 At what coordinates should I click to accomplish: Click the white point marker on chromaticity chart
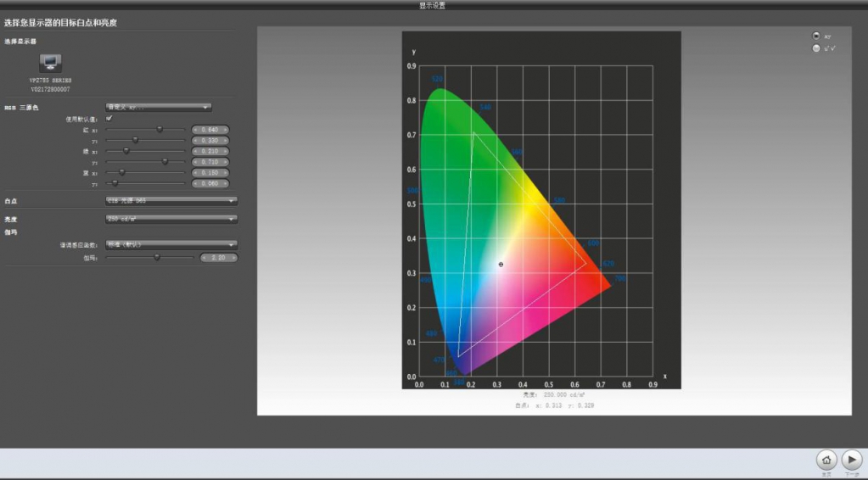coord(501,265)
